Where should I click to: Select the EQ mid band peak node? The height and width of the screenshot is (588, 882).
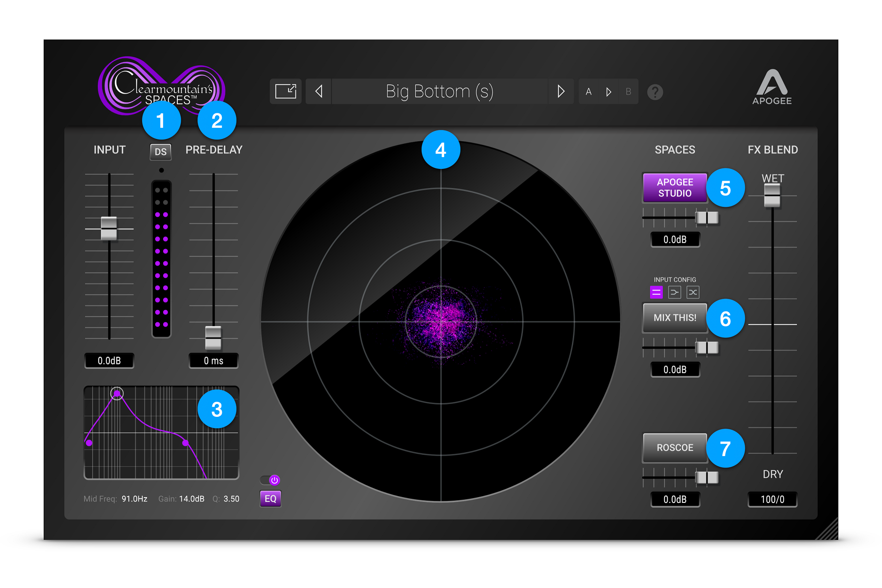click(117, 393)
